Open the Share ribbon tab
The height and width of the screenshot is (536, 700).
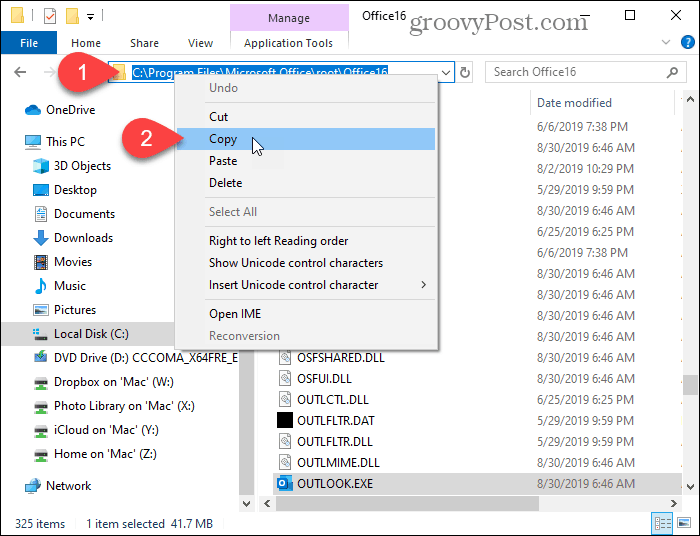point(144,43)
